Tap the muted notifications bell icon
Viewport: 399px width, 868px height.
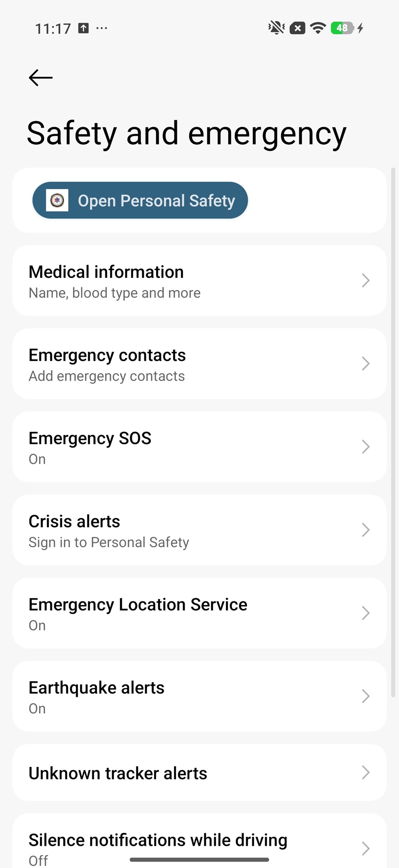pos(276,28)
